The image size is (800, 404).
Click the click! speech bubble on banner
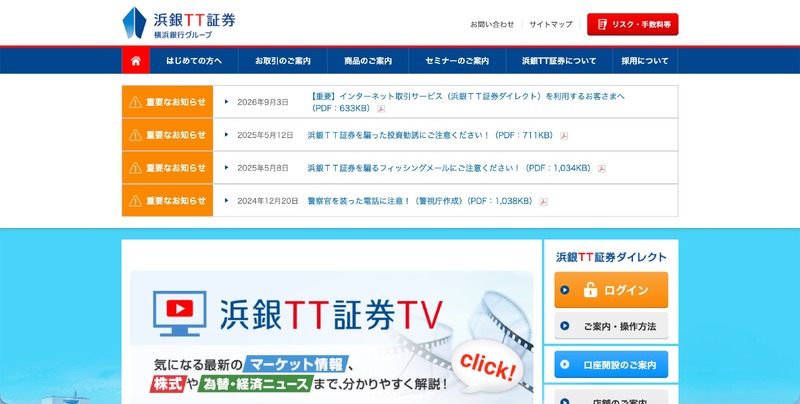(x=487, y=367)
